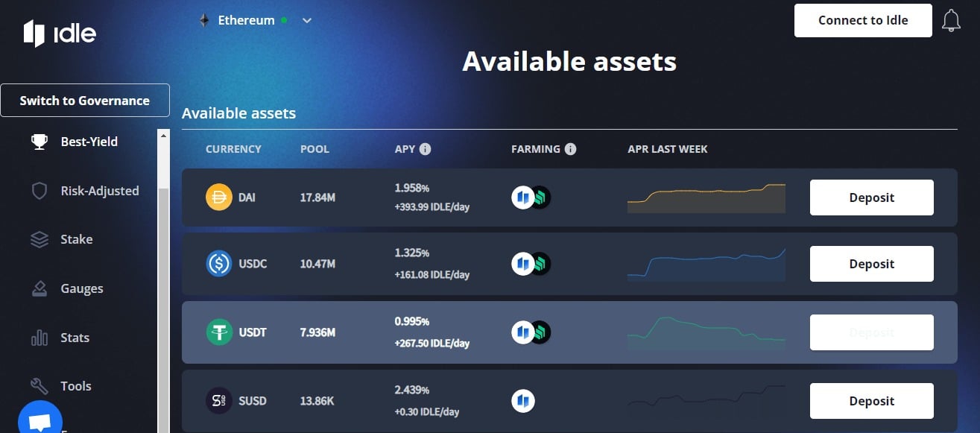Click the chevron next to Ethereum
This screenshot has width=980, height=433.
(306, 21)
